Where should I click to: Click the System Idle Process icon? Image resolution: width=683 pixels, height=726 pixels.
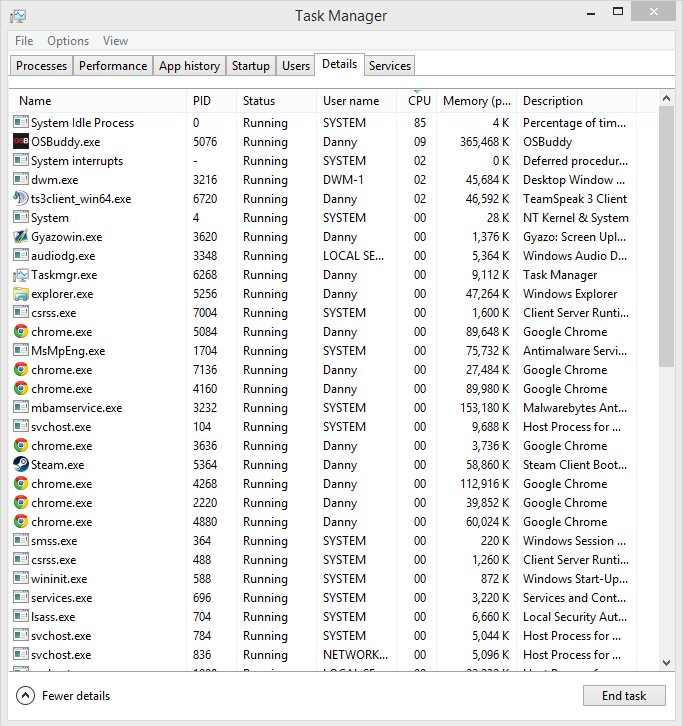click(x=21, y=122)
